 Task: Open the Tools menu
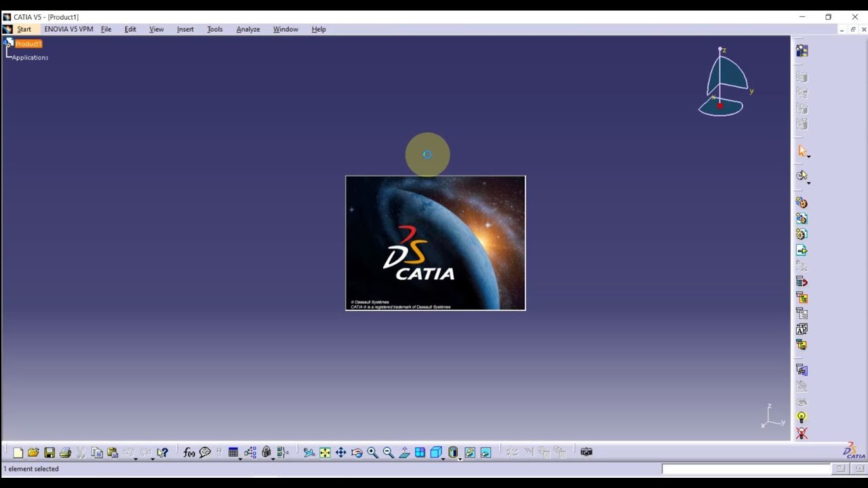click(x=215, y=29)
